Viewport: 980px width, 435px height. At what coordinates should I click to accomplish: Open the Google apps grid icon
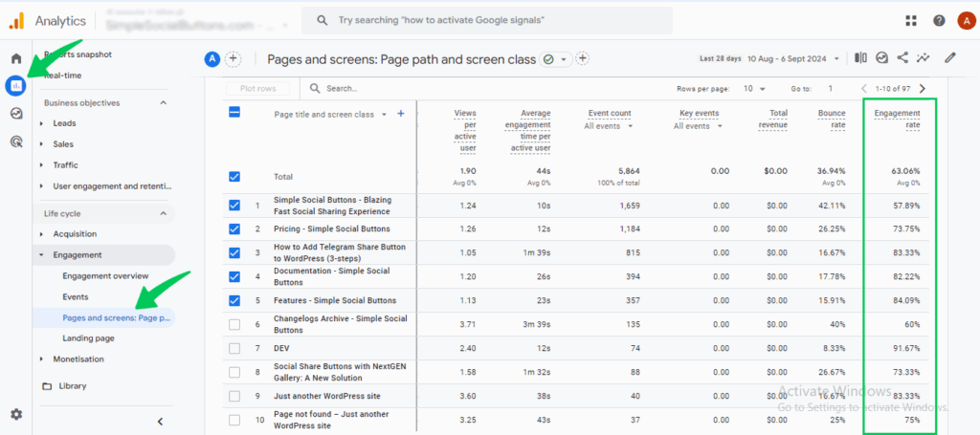(x=911, y=21)
